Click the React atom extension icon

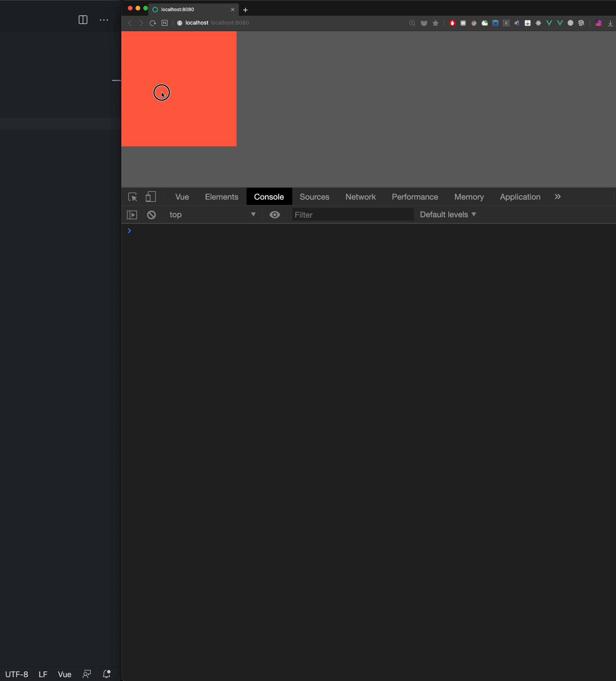[538, 23]
